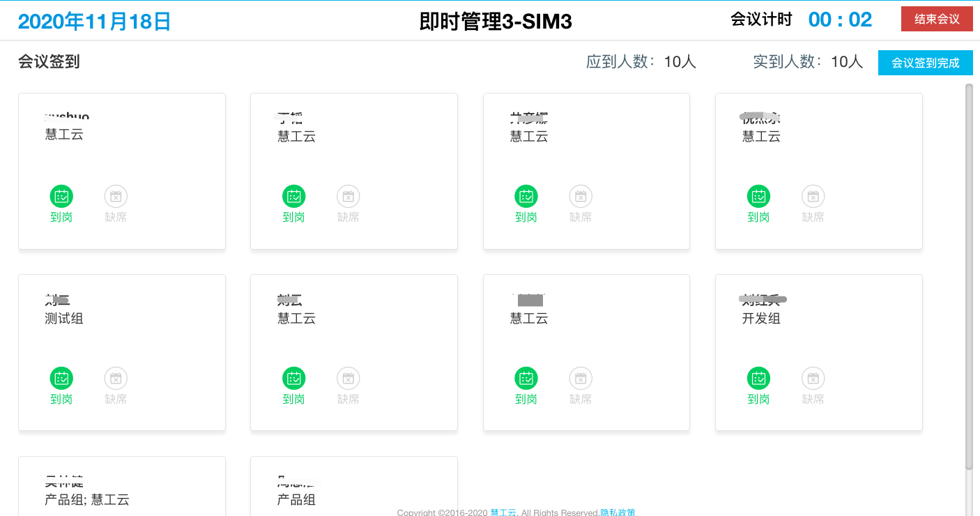Mark the 测试组 member as 缺席
This screenshot has height=516, width=980.
[x=116, y=379]
